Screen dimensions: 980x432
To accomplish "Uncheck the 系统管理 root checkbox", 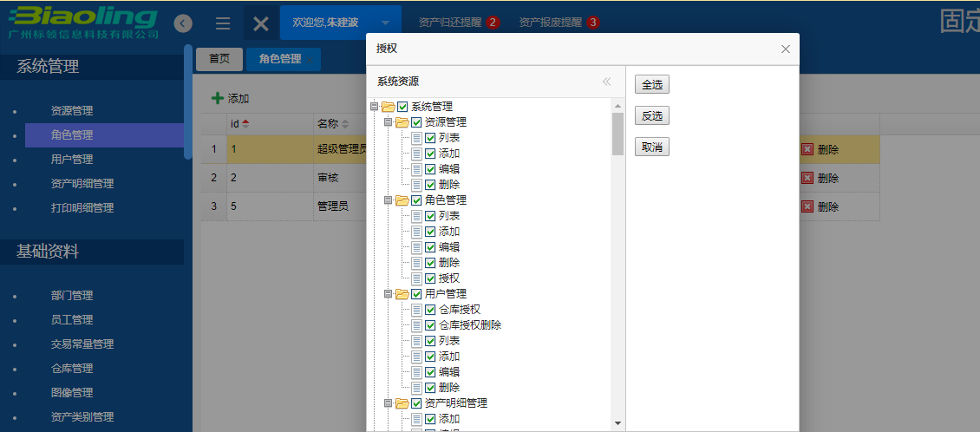I will click(402, 107).
